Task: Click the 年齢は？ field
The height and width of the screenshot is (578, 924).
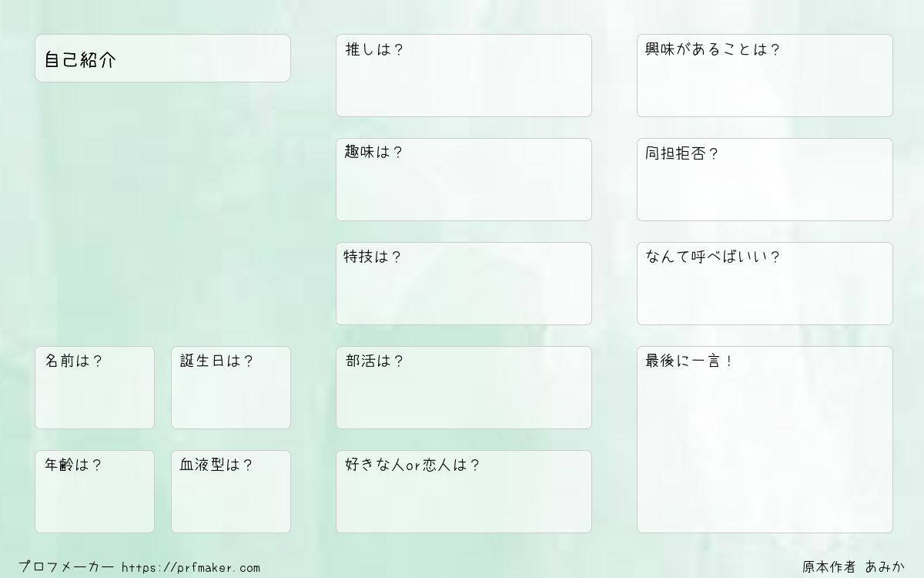Action: coord(95,492)
